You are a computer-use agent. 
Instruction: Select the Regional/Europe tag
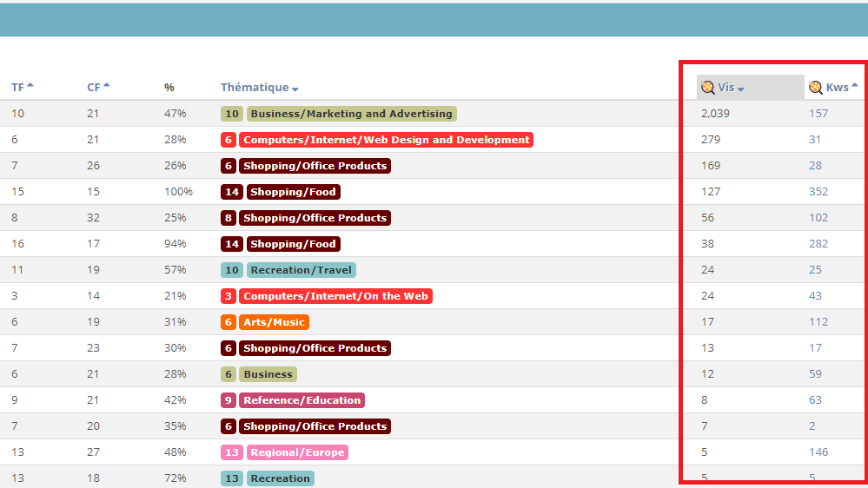pyautogui.click(x=297, y=452)
